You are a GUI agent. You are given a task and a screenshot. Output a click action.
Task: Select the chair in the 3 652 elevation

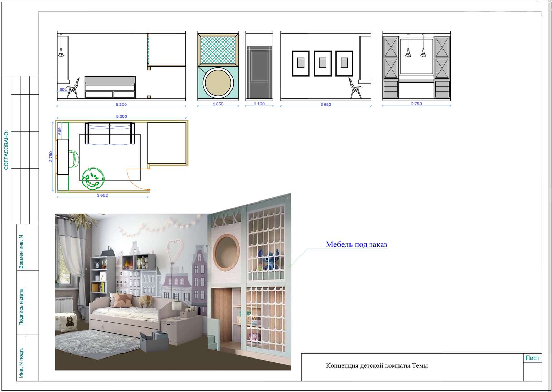(x=355, y=88)
